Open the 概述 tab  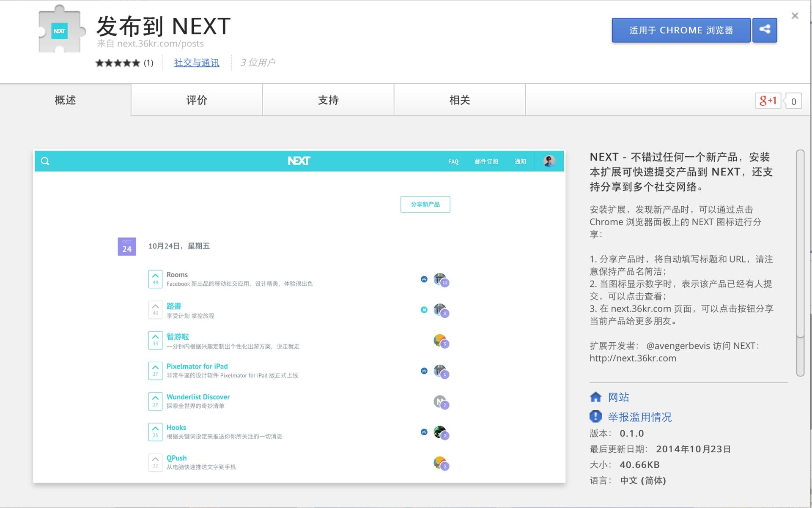pyautogui.click(x=65, y=100)
